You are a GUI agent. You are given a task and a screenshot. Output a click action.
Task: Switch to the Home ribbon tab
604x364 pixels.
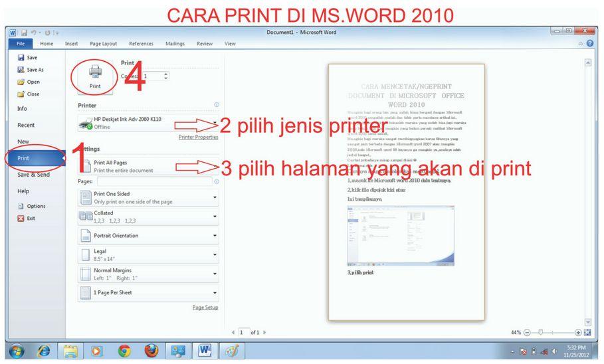click(x=47, y=44)
